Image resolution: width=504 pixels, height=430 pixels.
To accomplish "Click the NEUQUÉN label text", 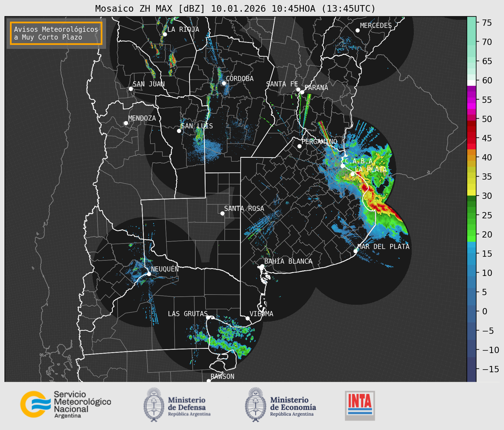I will point(165,269).
